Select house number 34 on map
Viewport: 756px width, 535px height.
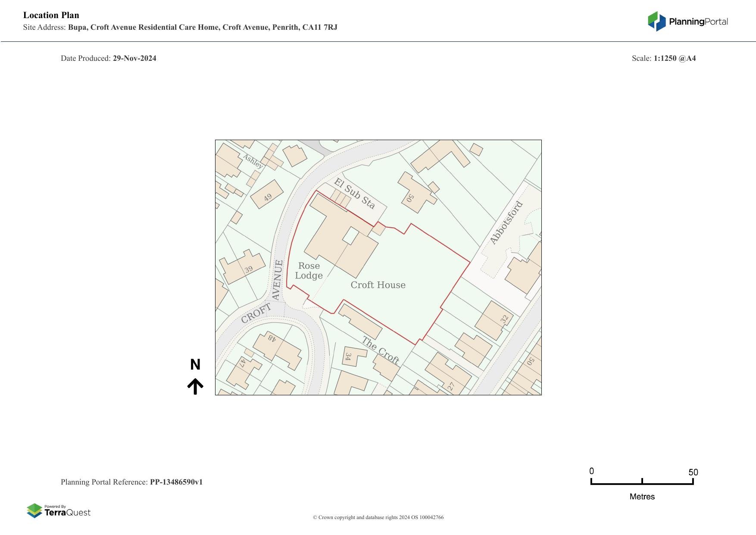[x=348, y=357]
